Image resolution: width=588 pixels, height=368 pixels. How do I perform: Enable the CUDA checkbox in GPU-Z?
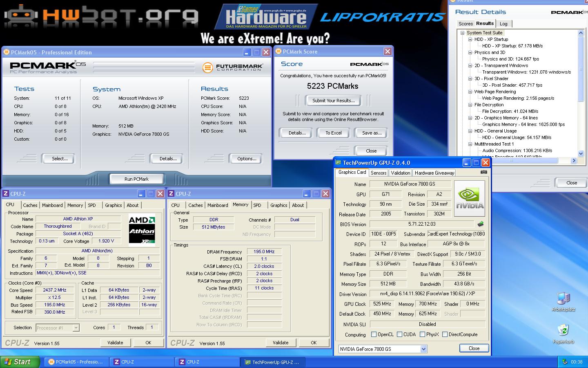400,334
